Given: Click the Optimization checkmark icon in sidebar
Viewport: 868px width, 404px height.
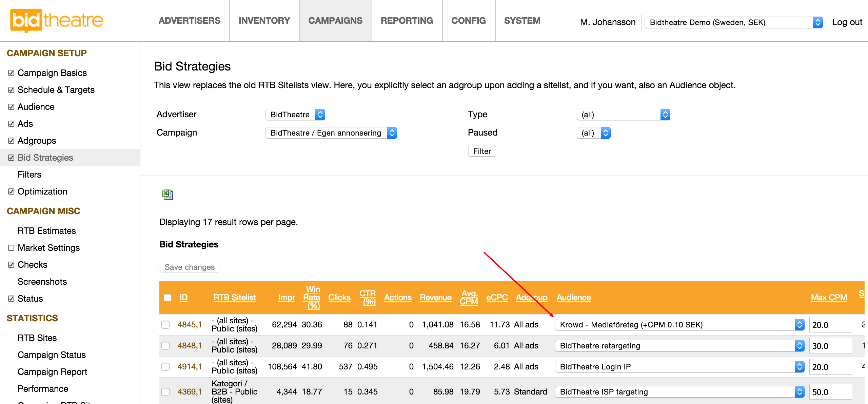Looking at the screenshot, I should click(11, 191).
